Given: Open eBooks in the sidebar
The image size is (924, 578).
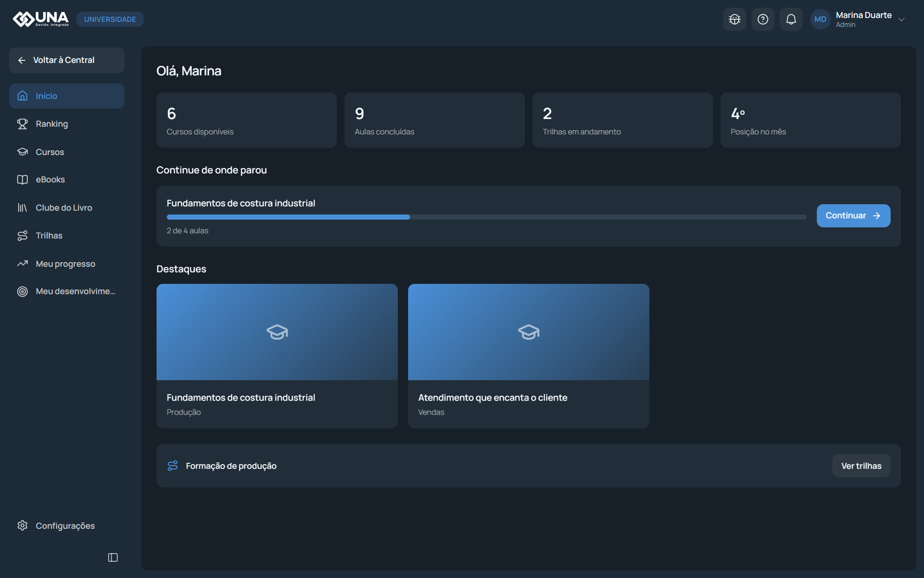Looking at the screenshot, I should (x=67, y=179).
